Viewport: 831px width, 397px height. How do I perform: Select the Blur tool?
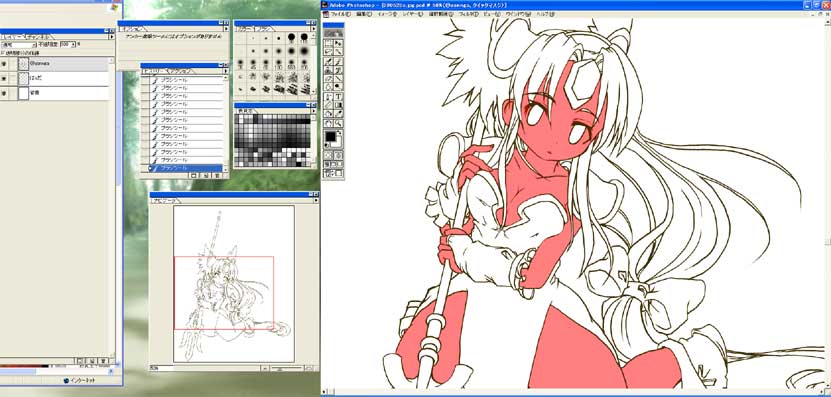click(329, 86)
